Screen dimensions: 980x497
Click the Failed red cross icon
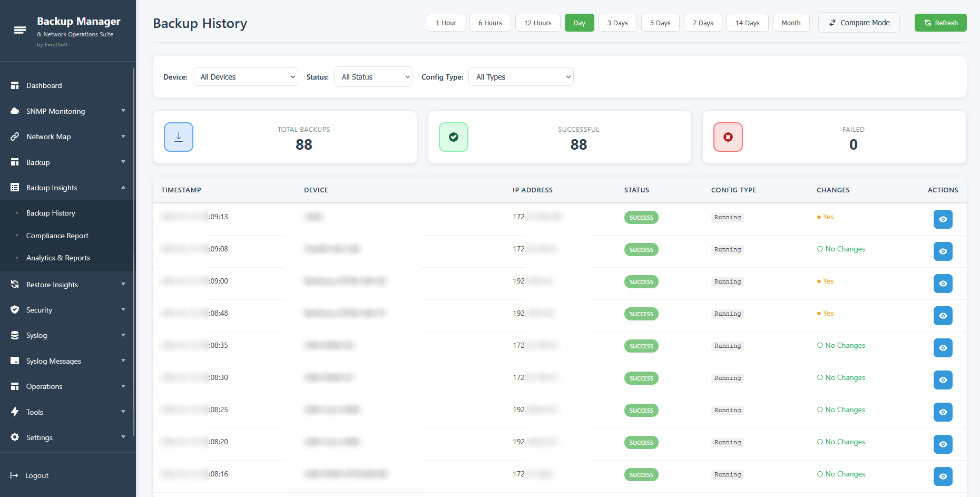pyautogui.click(x=728, y=137)
